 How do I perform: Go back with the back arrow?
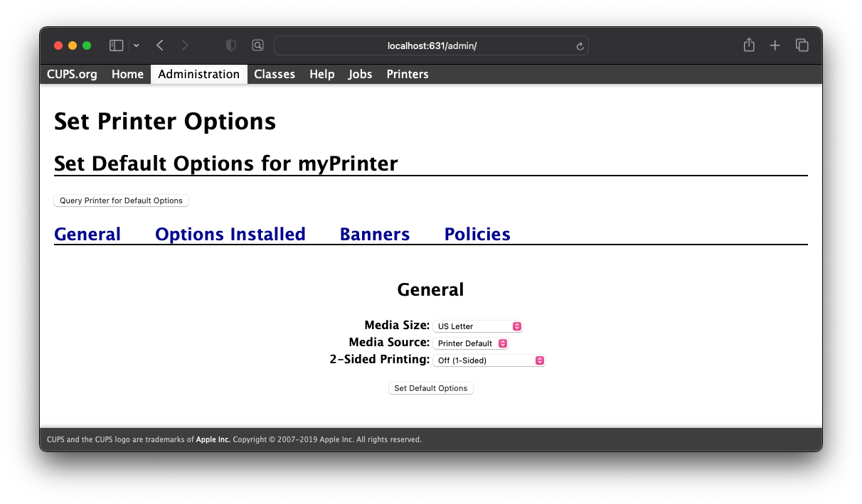pyautogui.click(x=160, y=45)
